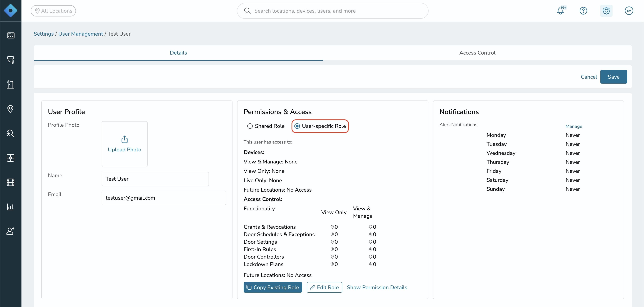Click Upload Photo box
Image resolution: width=644 pixels, height=307 pixels.
[125, 144]
